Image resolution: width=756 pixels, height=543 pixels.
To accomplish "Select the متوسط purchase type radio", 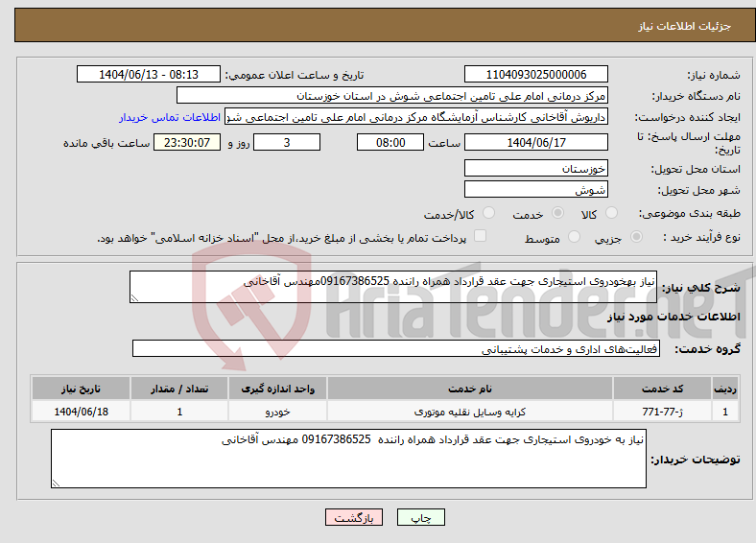I will click(x=574, y=237).
